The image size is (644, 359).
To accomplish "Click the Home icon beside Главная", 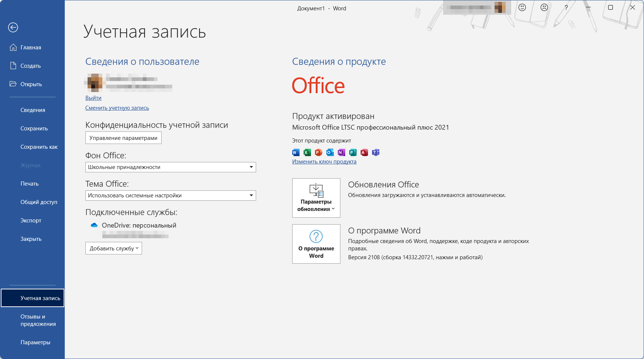I will click(x=13, y=47).
